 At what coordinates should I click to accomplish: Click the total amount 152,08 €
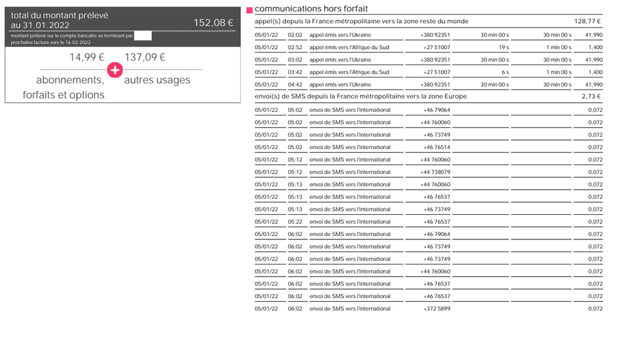(213, 23)
